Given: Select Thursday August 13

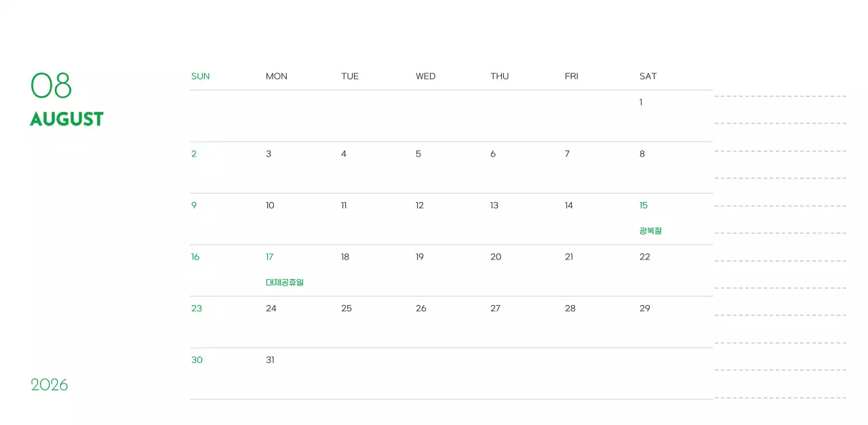Looking at the screenshot, I should (494, 205).
